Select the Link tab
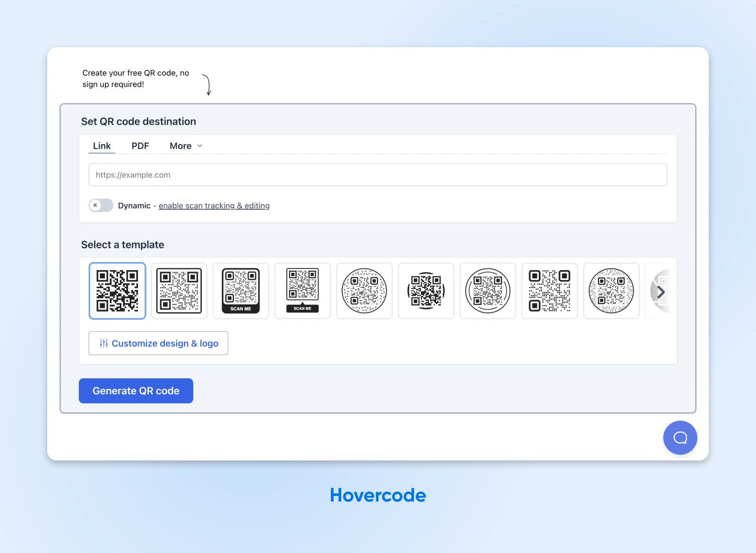Viewport: 756px width, 553px height. 102,146
